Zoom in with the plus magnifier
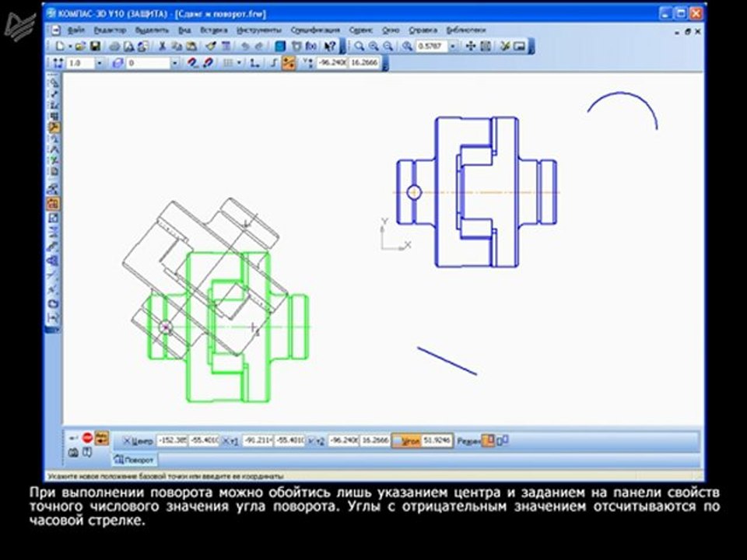747x560 pixels. (x=373, y=46)
